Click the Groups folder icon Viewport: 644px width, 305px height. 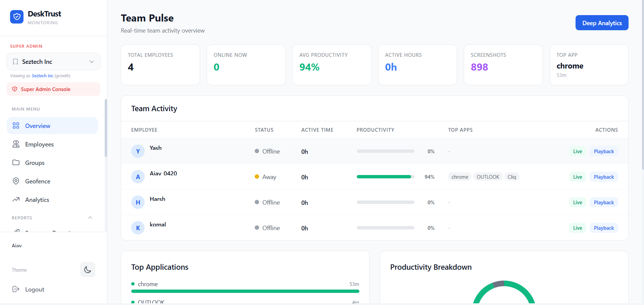[x=16, y=163]
